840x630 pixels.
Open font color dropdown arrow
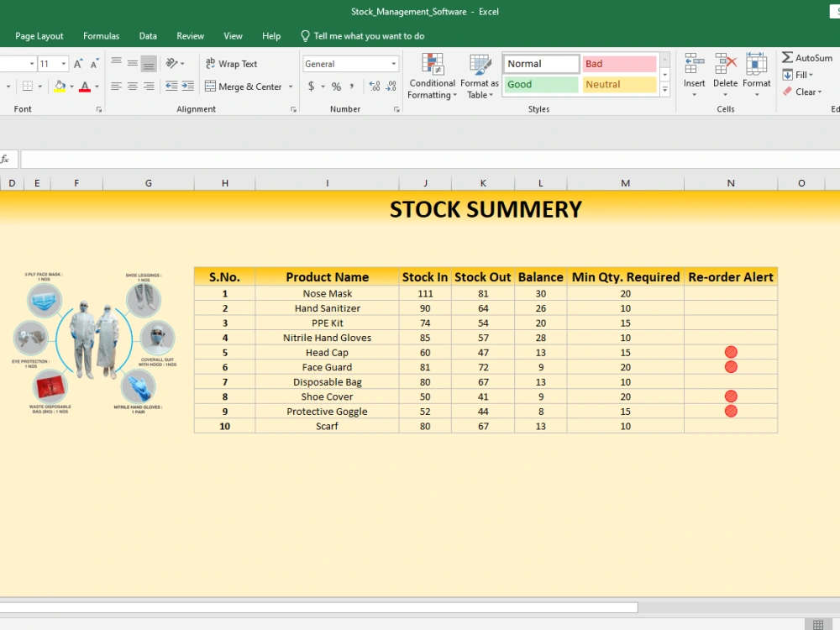pyautogui.click(x=97, y=87)
